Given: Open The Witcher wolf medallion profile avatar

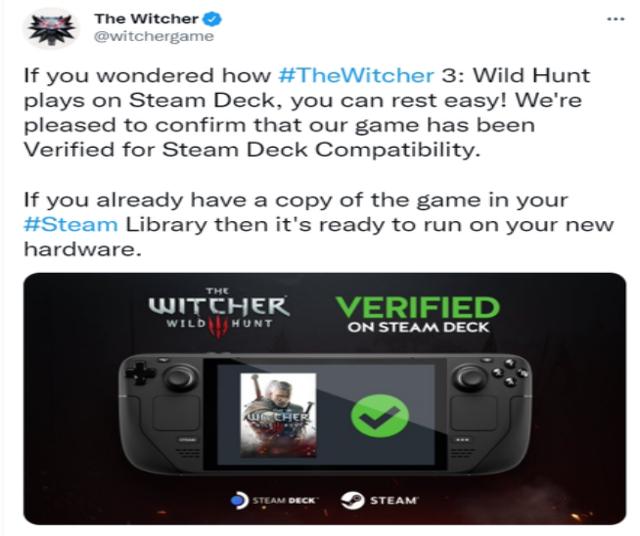Looking at the screenshot, I should pos(51,29).
